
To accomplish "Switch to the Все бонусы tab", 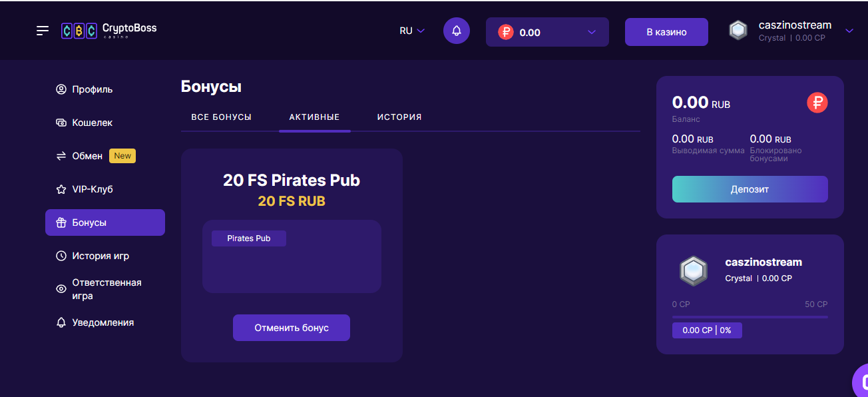I will pos(221,117).
